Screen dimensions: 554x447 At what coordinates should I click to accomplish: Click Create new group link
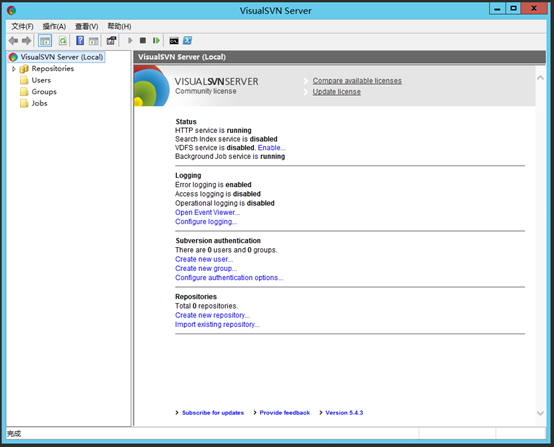[206, 269]
